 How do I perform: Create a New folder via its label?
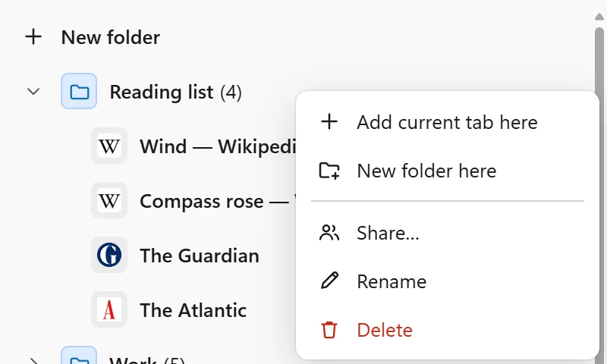[x=110, y=37]
